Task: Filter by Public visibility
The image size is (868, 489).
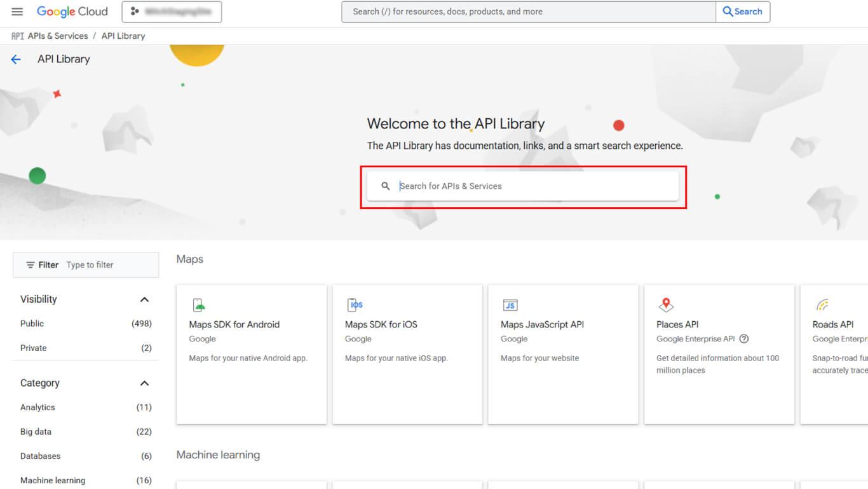Action: (x=32, y=324)
